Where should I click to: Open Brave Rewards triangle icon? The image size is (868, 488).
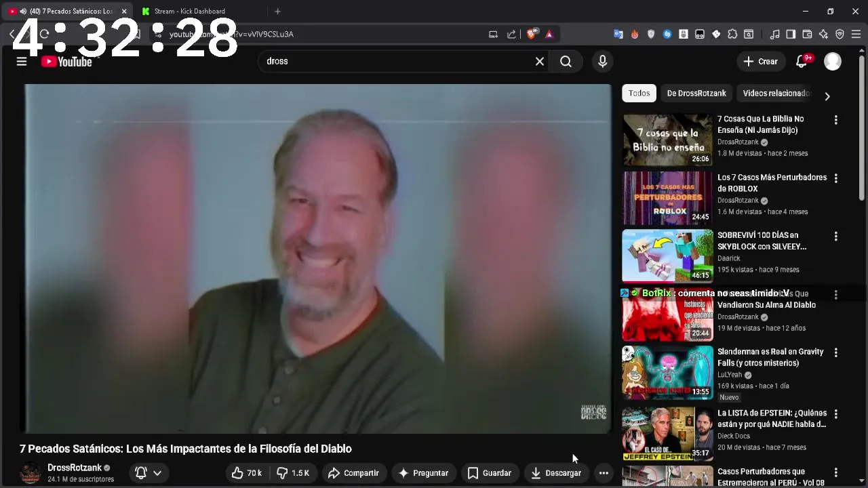click(x=549, y=35)
